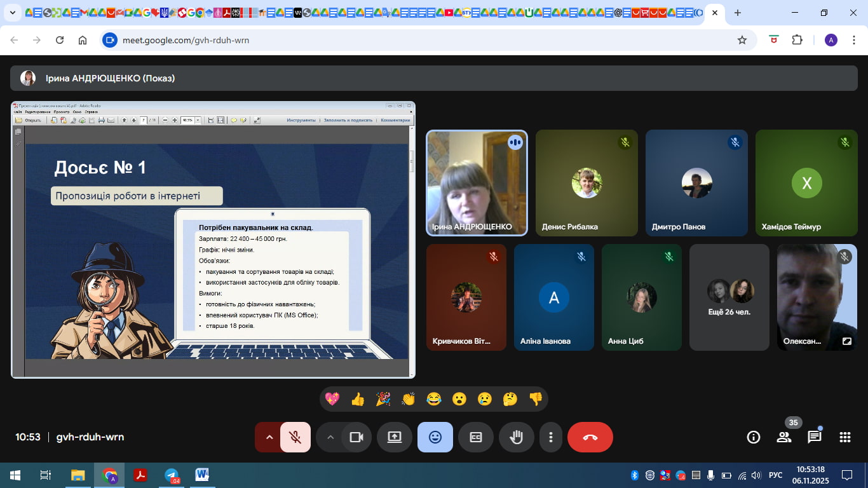
Task: Close the emoji reactions bar
Action: coord(435,437)
